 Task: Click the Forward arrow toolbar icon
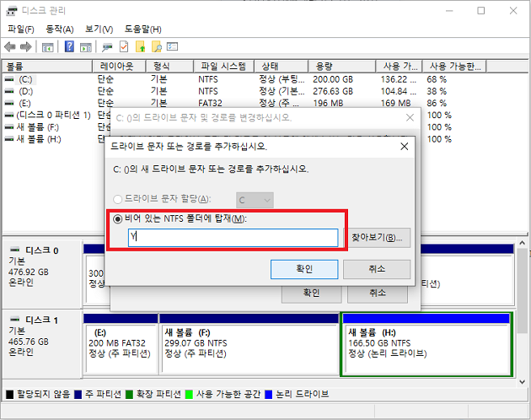coord(26,46)
